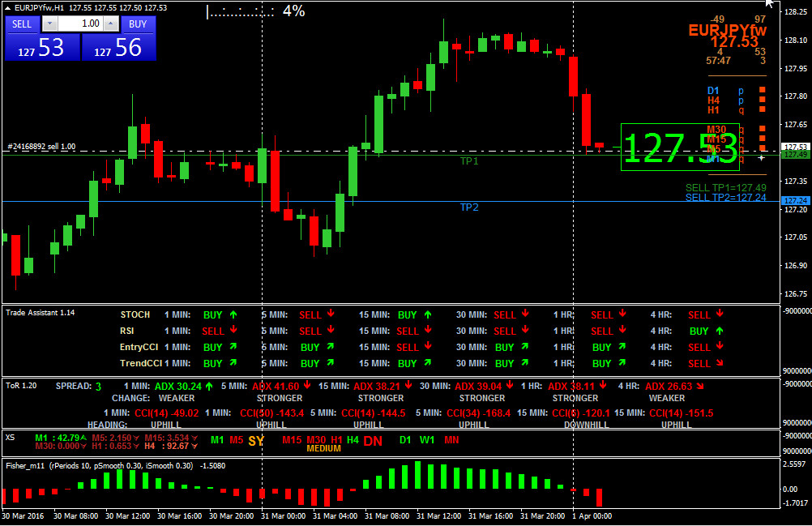Click the orange square beside H4
Screen dimensions: 812x526
(763, 100)
